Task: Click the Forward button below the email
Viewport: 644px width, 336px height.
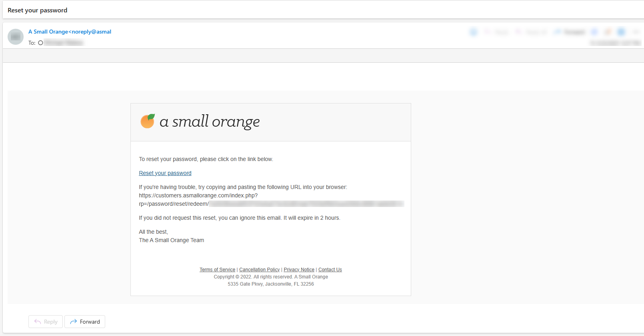Action: [x=85, y=322]
